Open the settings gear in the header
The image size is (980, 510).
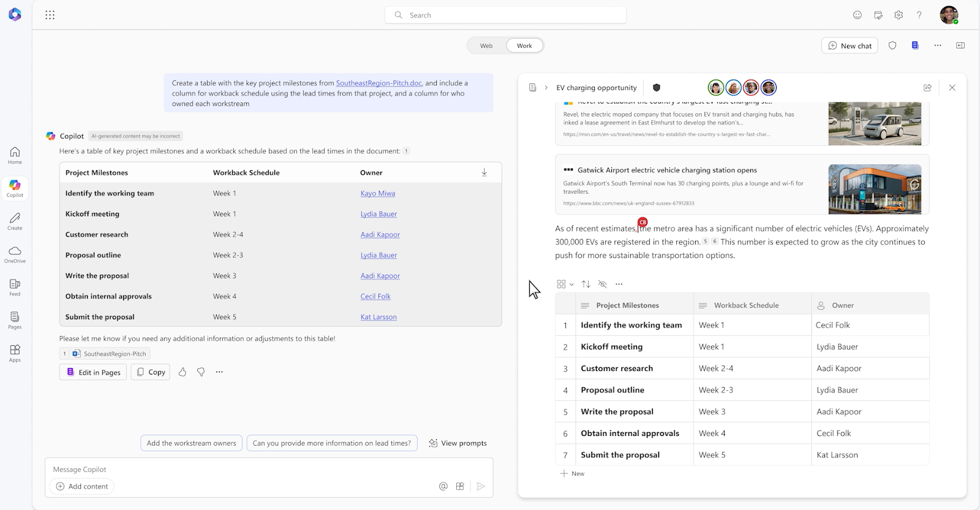click(x=899, y=15)
